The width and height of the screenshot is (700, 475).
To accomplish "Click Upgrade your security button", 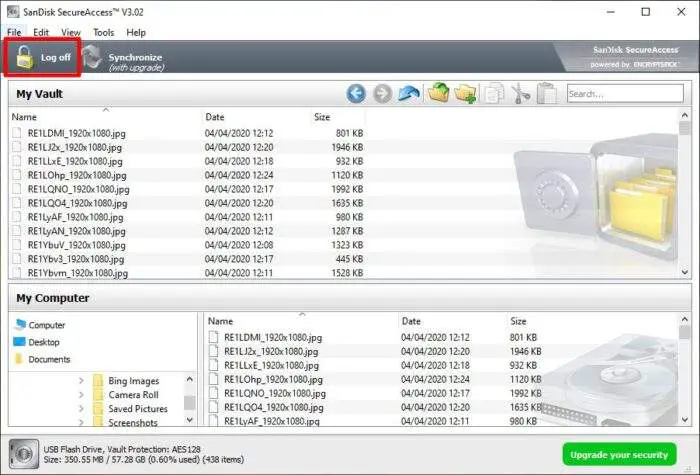I will (x=619, y=454).
